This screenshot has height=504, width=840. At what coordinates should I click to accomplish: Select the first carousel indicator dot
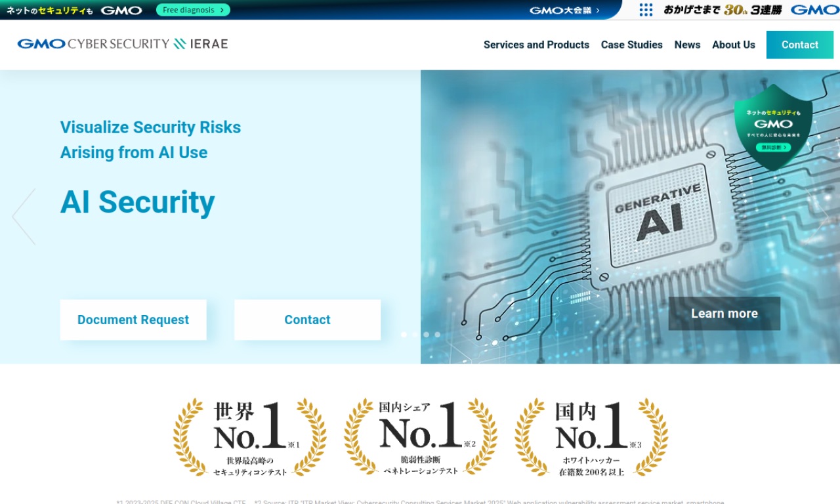(x=404, y=335)
